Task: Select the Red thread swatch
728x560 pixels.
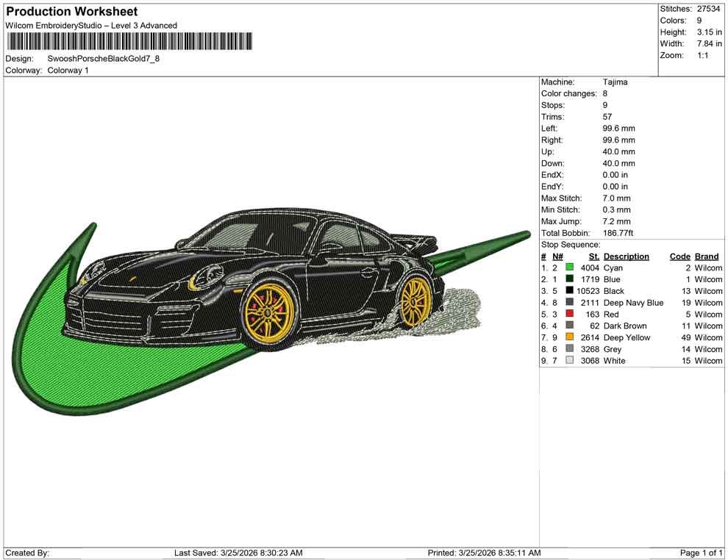Action: pyautogui.click(x=568, y=315)
